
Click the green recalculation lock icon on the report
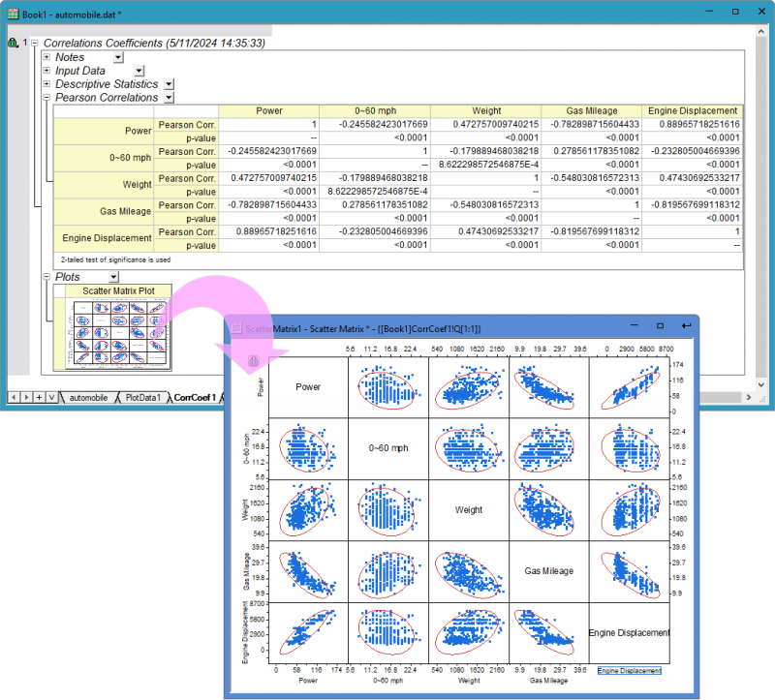12,42
